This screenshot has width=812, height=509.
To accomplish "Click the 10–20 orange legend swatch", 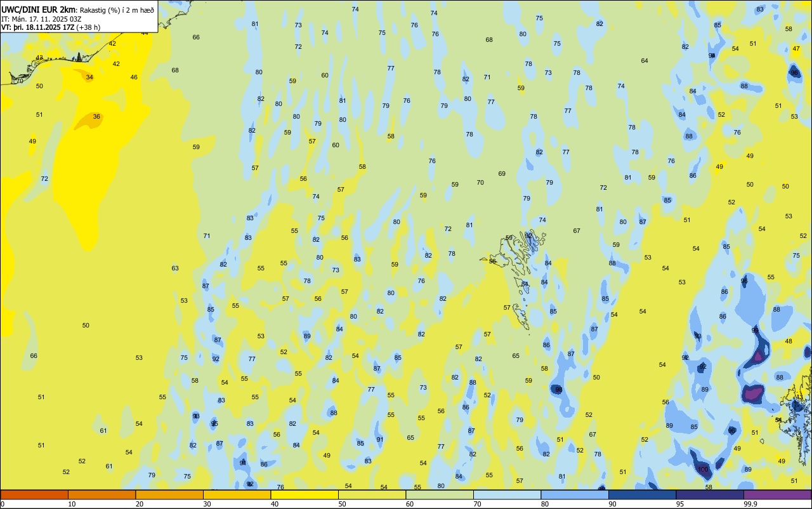I will (x=101, y=494).
